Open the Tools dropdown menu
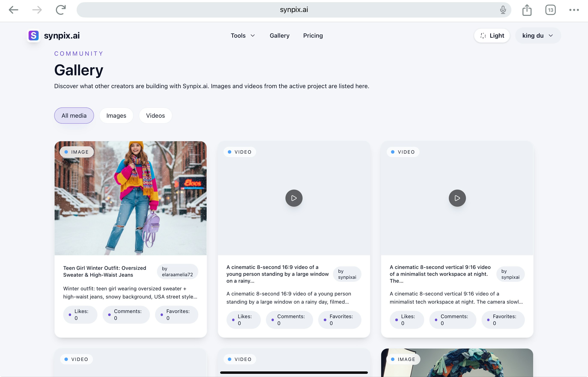Viewport: 588px width, 377px height. [243, 36]
